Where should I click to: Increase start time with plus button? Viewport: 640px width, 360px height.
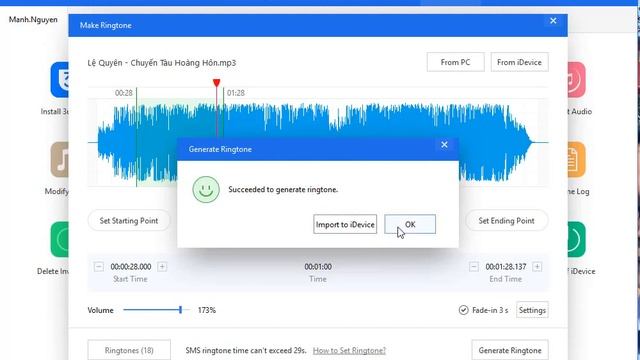pos(162,267)
